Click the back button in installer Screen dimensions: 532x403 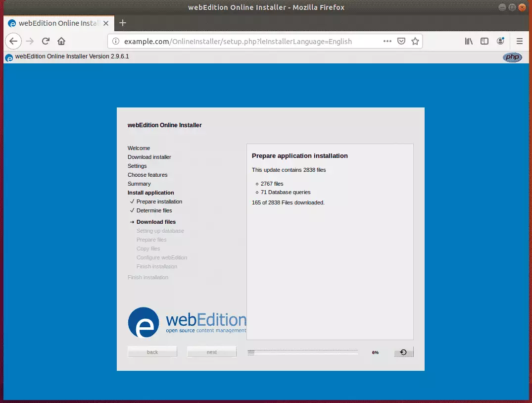[152, 352]
